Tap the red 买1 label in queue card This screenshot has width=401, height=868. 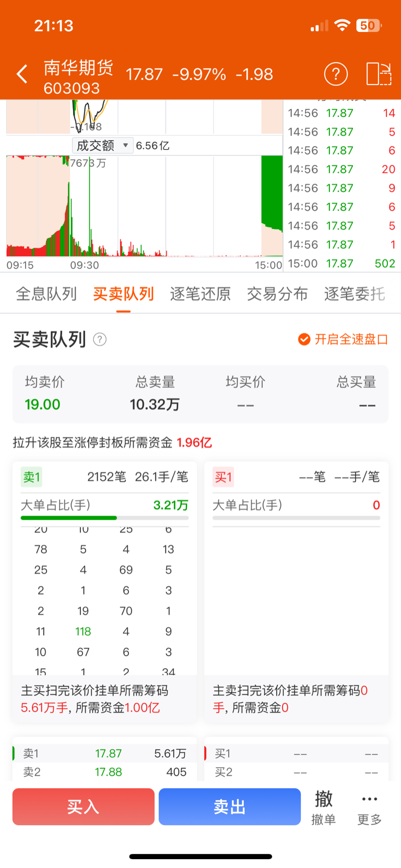(223, 477)
